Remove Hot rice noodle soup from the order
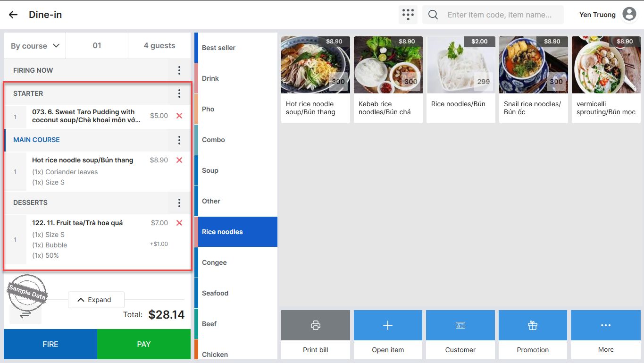 pyautogui.click(x=179, y=160)
